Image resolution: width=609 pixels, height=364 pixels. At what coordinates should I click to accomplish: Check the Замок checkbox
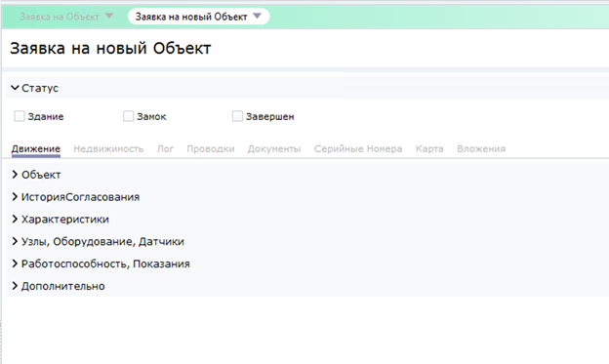click(x=128, y=116)
